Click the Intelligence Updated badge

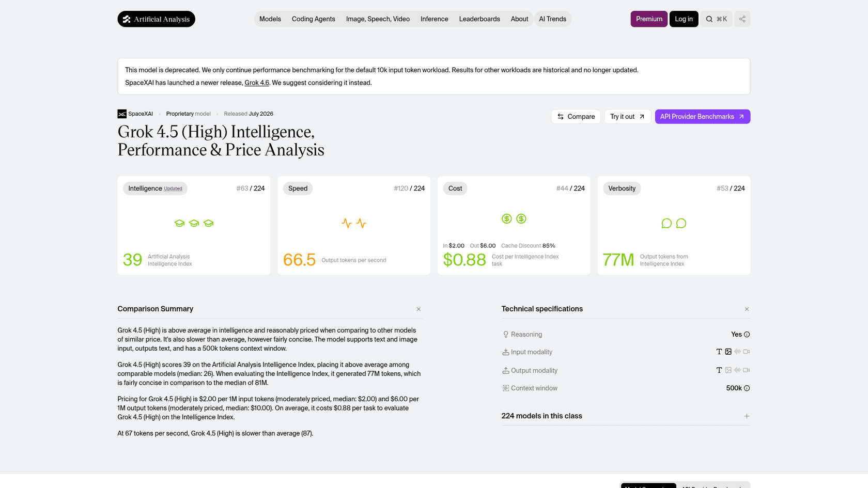[155, 188]
